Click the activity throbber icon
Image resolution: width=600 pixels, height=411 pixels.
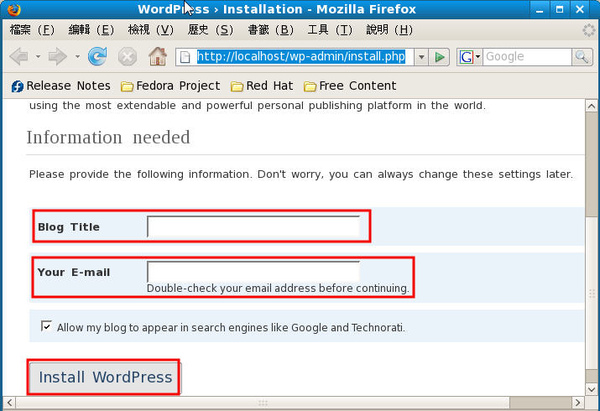589,30
